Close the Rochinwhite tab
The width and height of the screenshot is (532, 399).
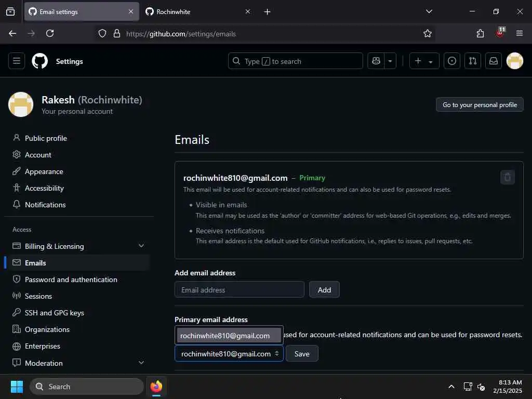(248, 11)
